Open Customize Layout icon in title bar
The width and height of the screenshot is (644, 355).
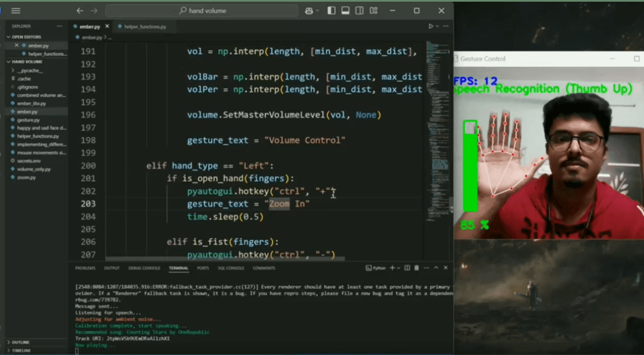[373, 11]
